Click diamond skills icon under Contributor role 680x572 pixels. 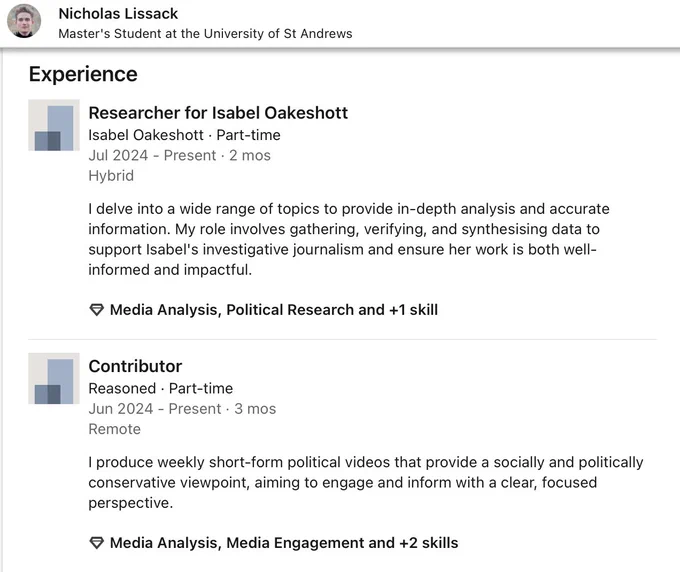(x=96, y=543)
